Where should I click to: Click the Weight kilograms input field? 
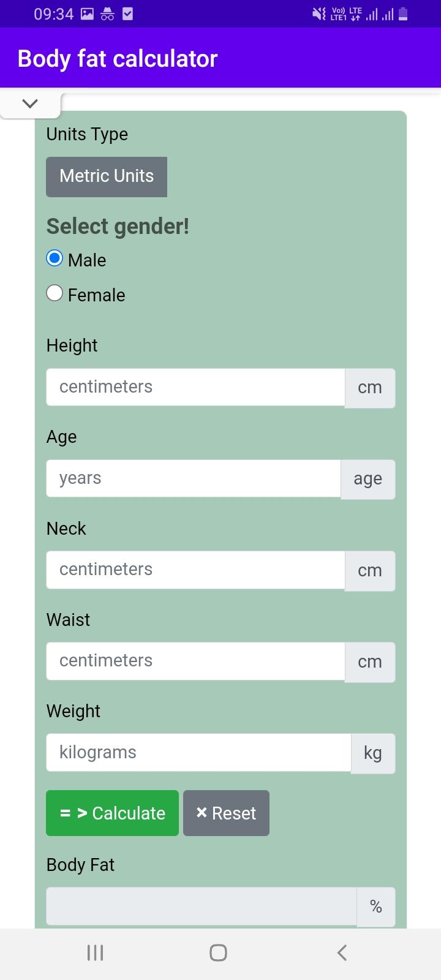tap(198, 752)
